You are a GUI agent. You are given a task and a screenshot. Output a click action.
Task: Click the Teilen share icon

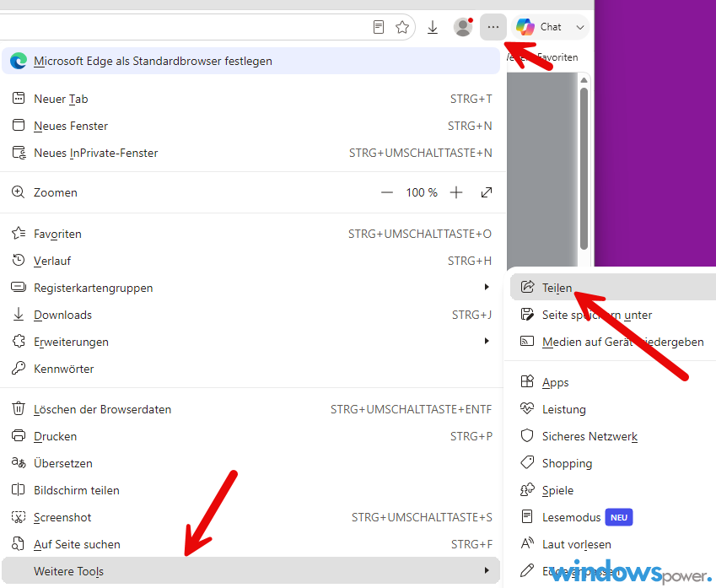[x=527, y=287]
